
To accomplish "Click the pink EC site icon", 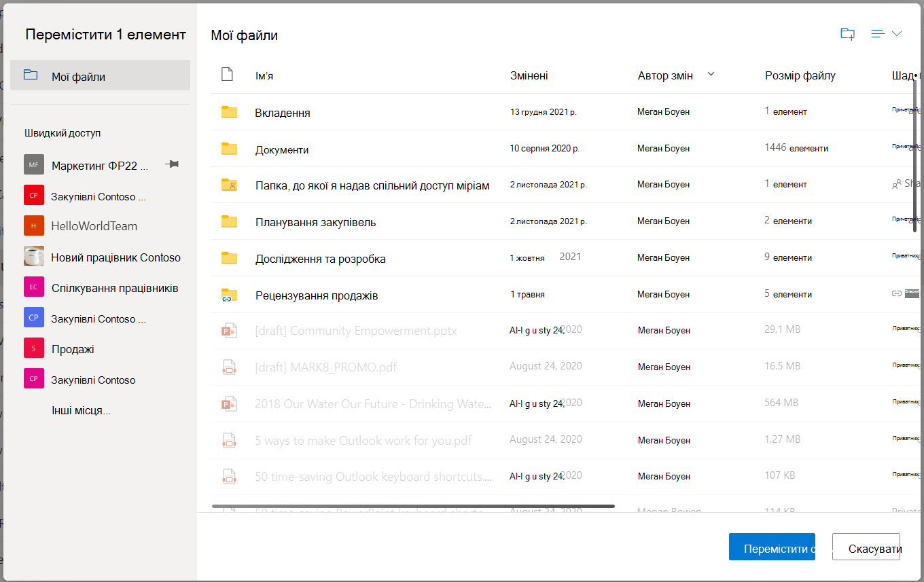I will coord(34,287).
